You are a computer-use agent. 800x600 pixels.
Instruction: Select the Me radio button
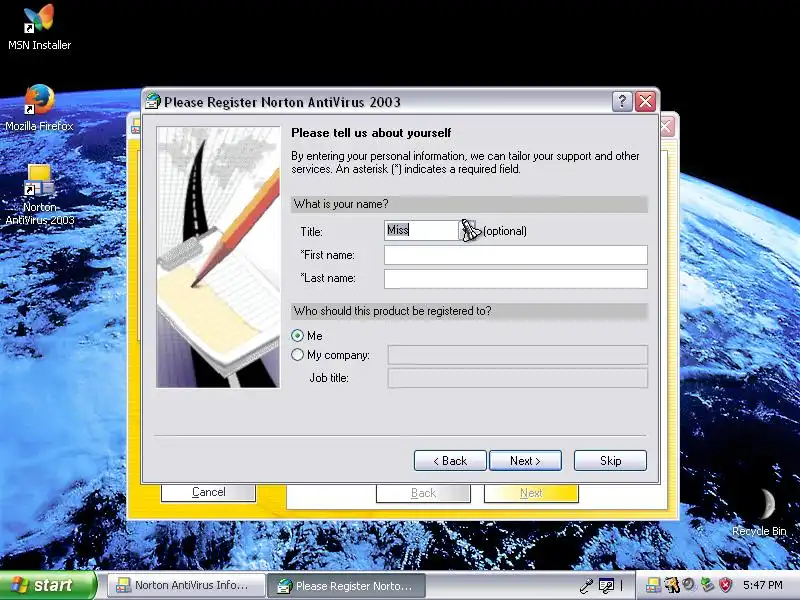(x=297, y=336)
